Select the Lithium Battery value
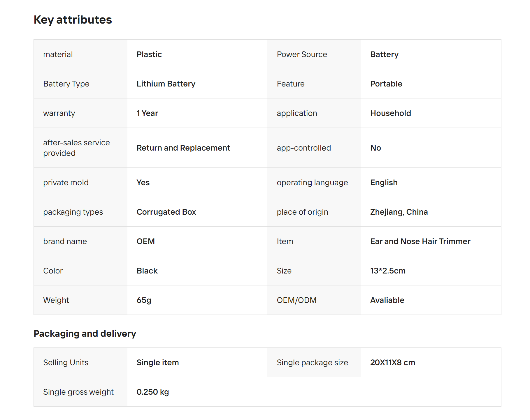The height and width of the screenshot is (420, 530). 166,84
